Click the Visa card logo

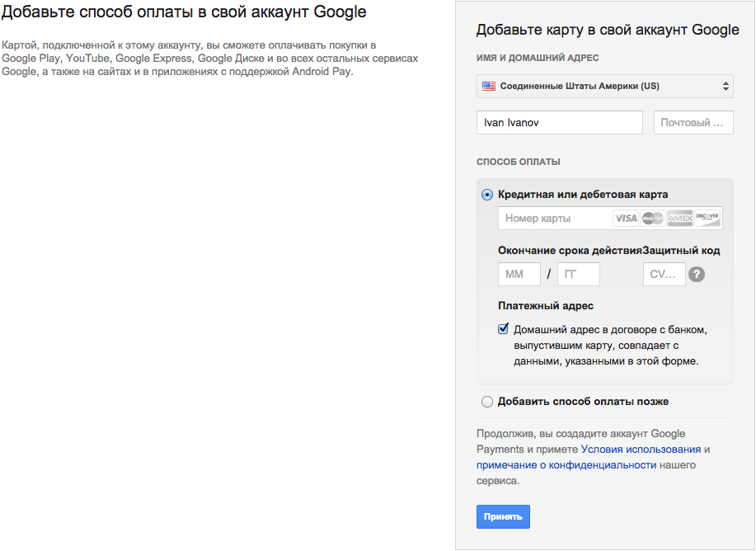(626, 219)
